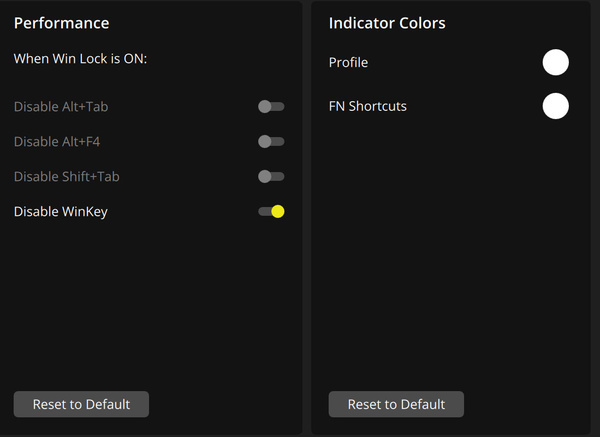
Task: Select the Disable Alt+F4 label
Action: [57, 142]
